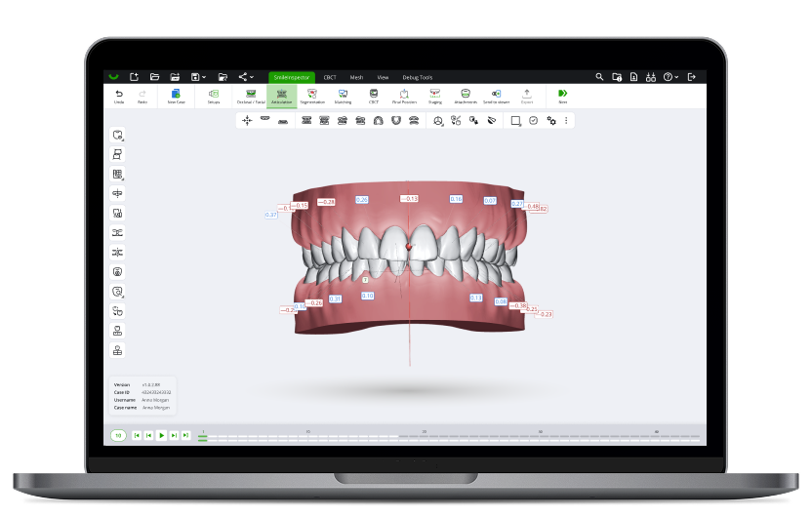Image resolution: width=812 pixels, height=517 pixels.
Task: Toggle the rectangle selection mode
Action: pyautogui.click(x=515, y=120)
